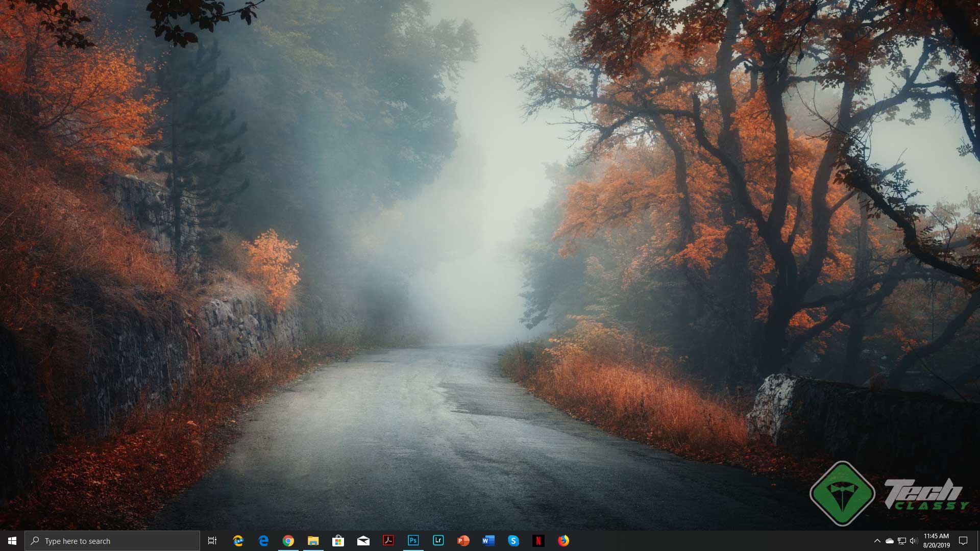980x551 pixels.
Task: Switch to Task View
Action: (x=212, y=541)
